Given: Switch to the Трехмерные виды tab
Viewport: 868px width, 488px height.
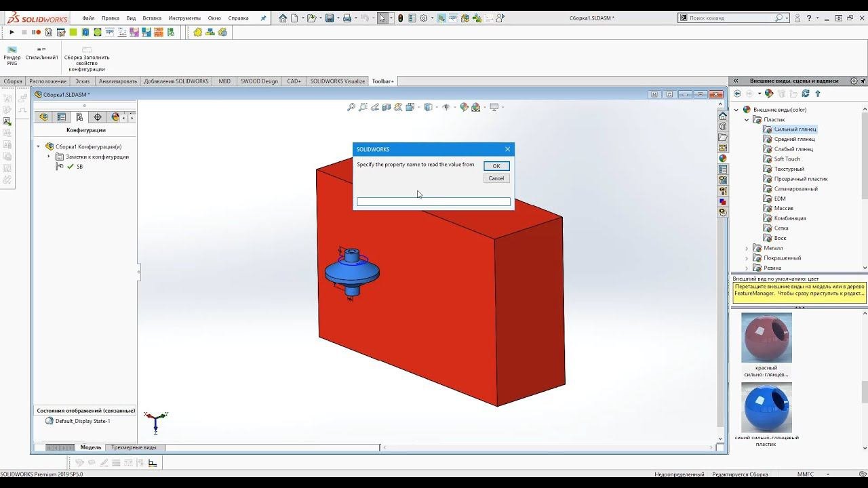Looking at the screenshot, I should [x=134, y=447].
